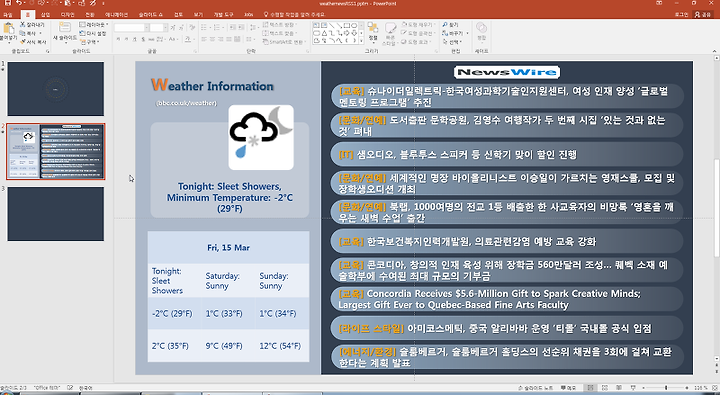The height and width of the screenshot is (395, 720).
Task: Open the Transitions tab (전환)
Action: click(x=90, y=15)
